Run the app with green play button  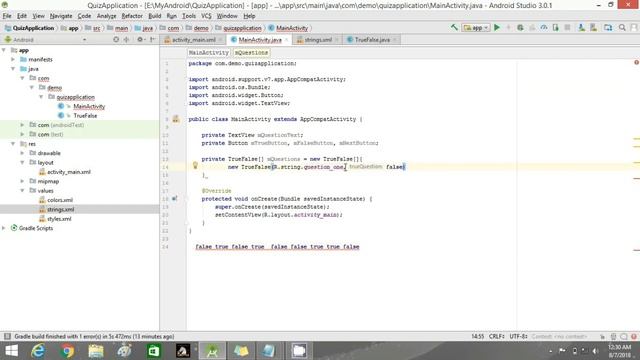coord(497,27)
